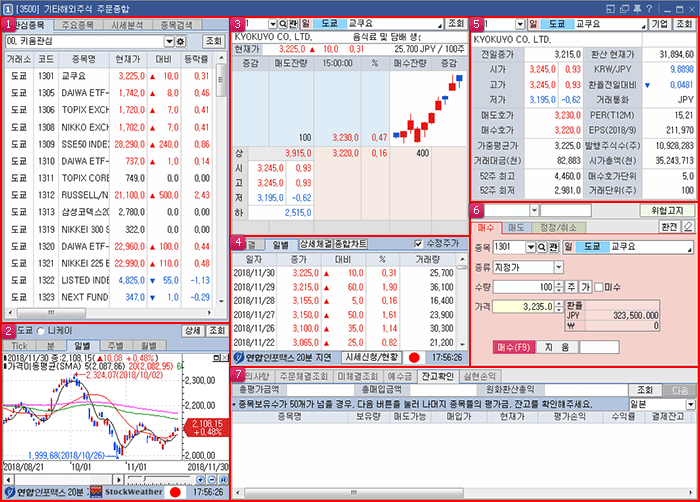Select the 주별 chart tab

click(x=116, y=345)
